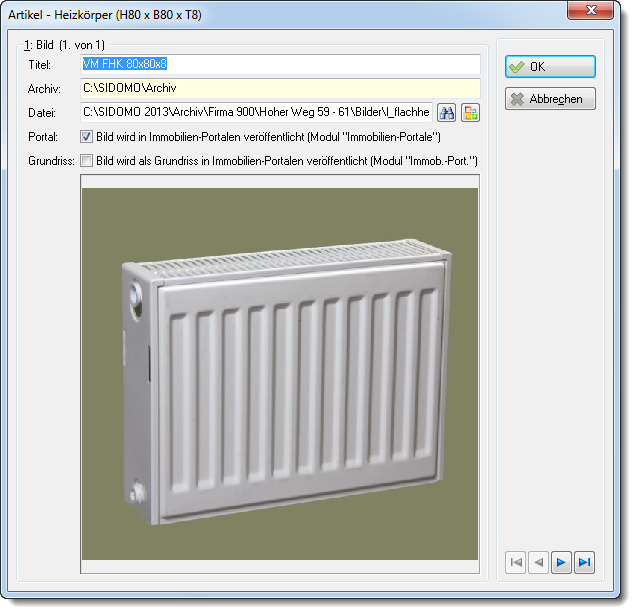Screen dimensions: 636x614
Task: Advance to the next image record
Action: pos(561,562)
